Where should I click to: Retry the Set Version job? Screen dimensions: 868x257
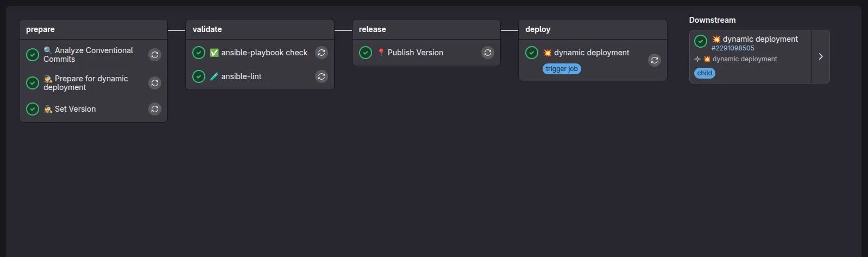155,109
